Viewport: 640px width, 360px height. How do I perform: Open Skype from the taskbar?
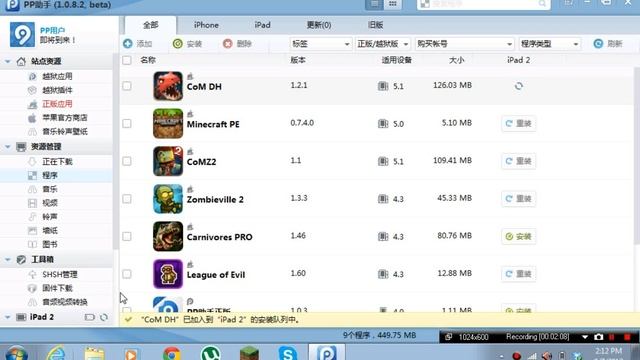[288, 353]
